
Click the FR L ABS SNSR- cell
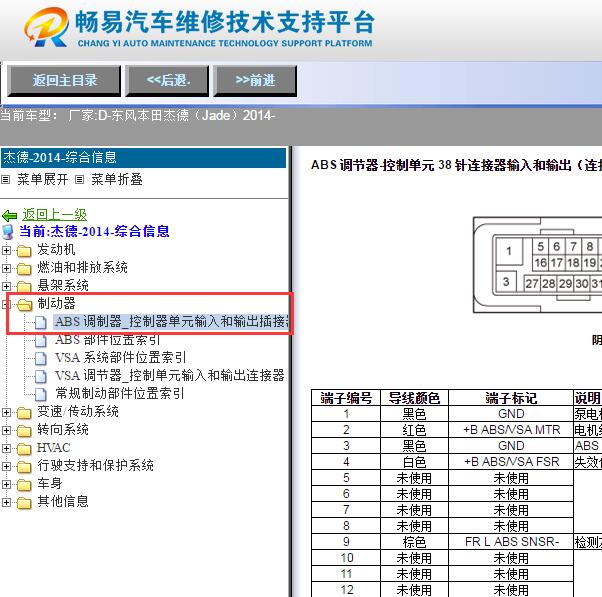[x=511, y=542]
